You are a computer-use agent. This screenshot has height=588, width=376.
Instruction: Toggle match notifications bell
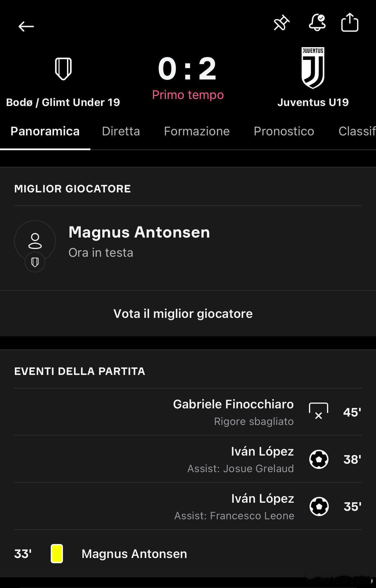(317, 23)
